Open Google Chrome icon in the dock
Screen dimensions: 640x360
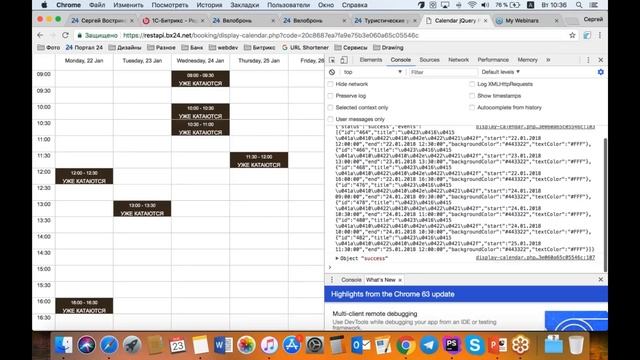[x=405, y=346]
